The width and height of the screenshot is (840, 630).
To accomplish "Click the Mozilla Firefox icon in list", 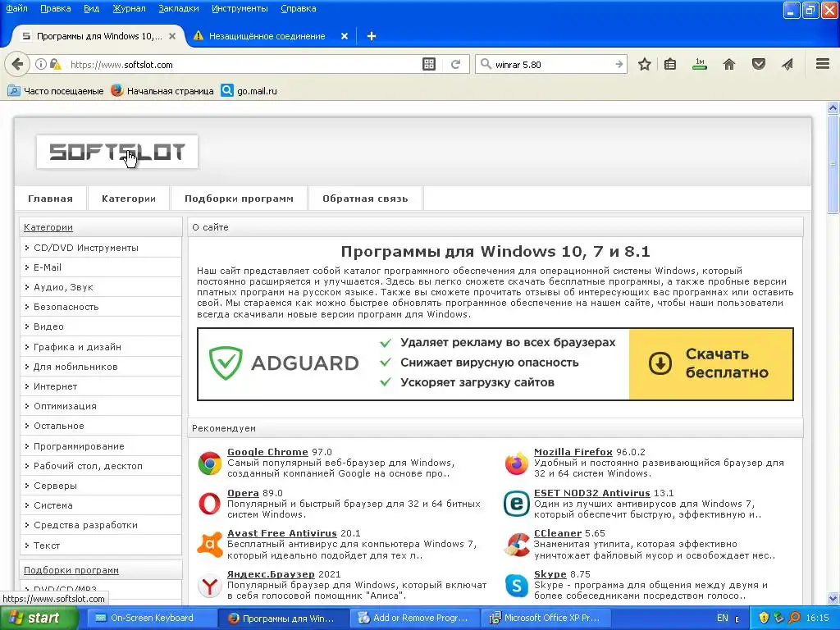I will click(x=517, y=463).
